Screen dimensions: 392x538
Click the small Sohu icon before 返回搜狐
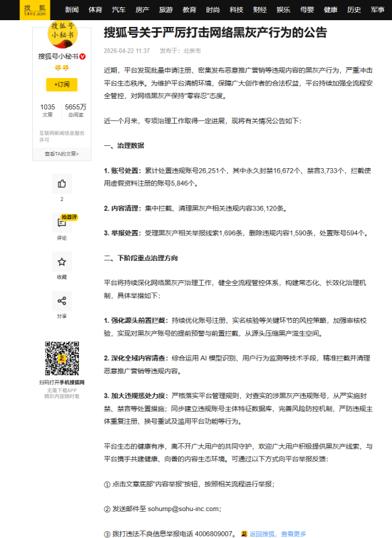(x=244, y=533)
